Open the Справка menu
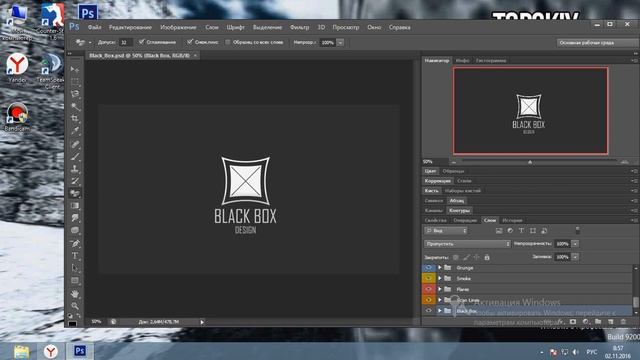 (x=400, y=27)
